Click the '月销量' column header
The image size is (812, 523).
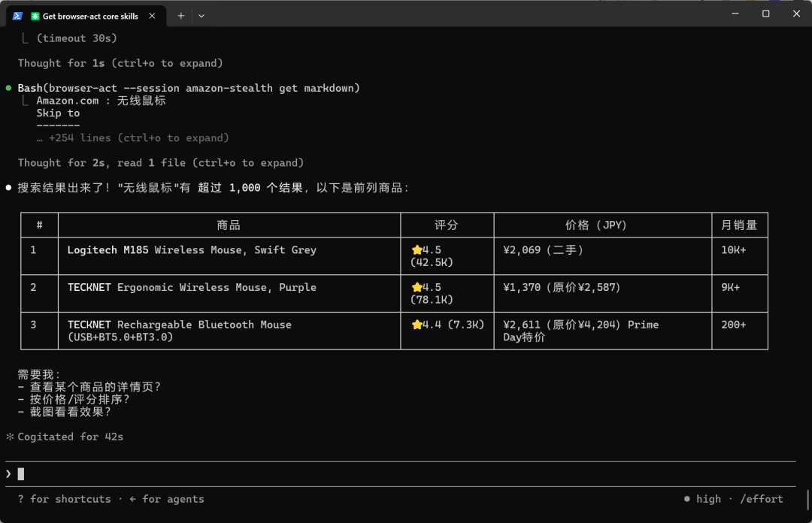pyautogui.click(x=739, y=225)
